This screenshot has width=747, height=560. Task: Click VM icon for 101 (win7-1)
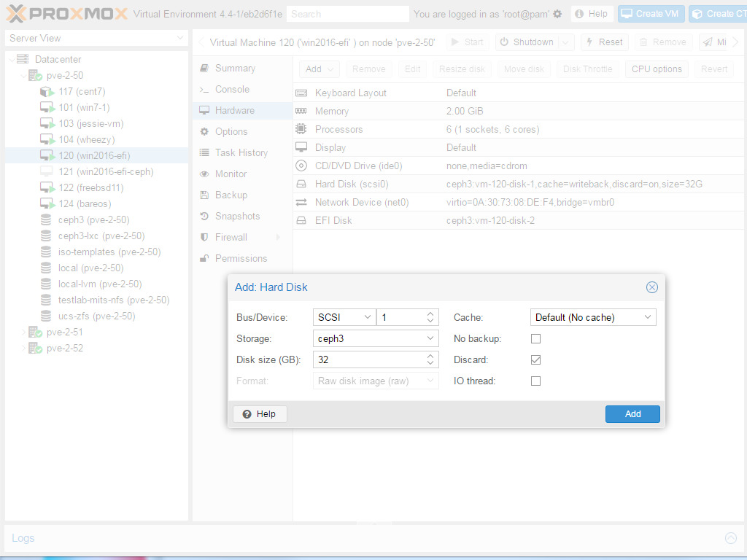point(47,108)
